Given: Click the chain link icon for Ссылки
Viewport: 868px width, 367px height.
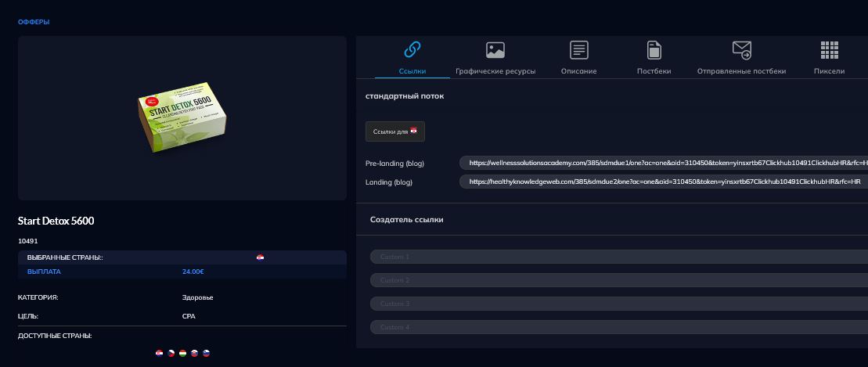Looking at the screenshot, I should click(x=412, y=50).
